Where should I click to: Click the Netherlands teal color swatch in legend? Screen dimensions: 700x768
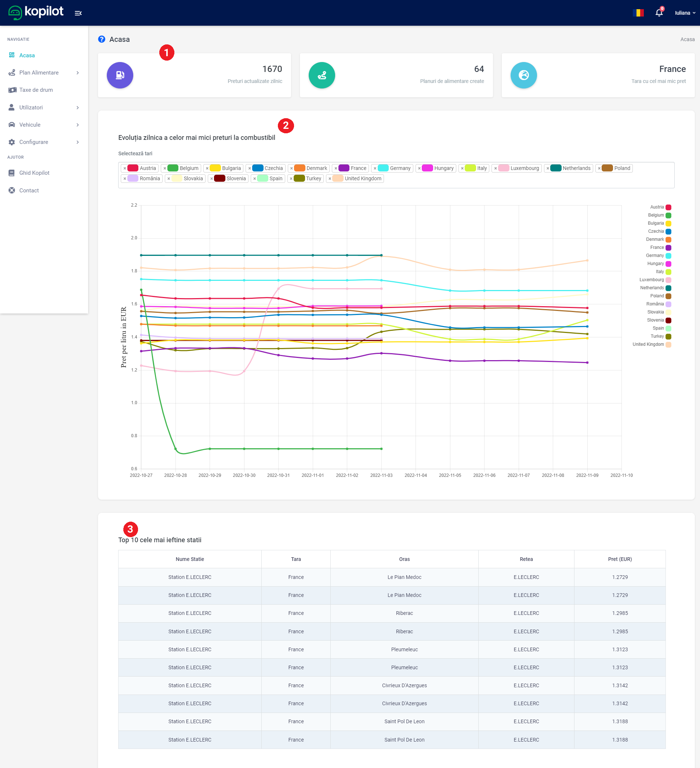coord(668,288)
